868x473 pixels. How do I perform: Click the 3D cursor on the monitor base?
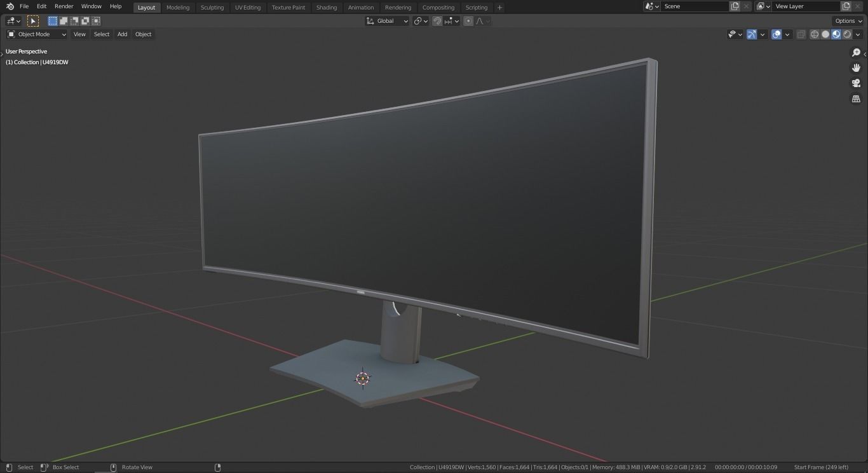point(362,379)
